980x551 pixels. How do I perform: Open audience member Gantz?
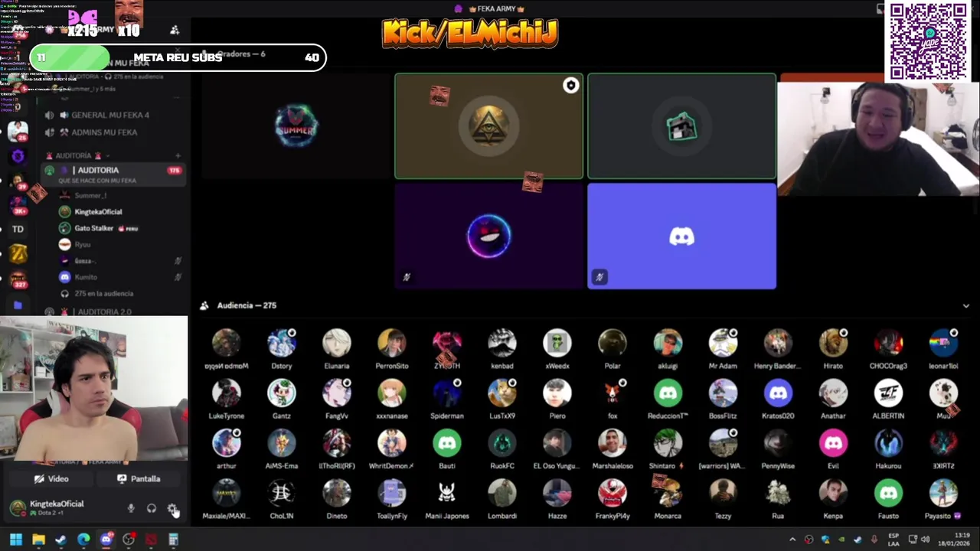282,400
